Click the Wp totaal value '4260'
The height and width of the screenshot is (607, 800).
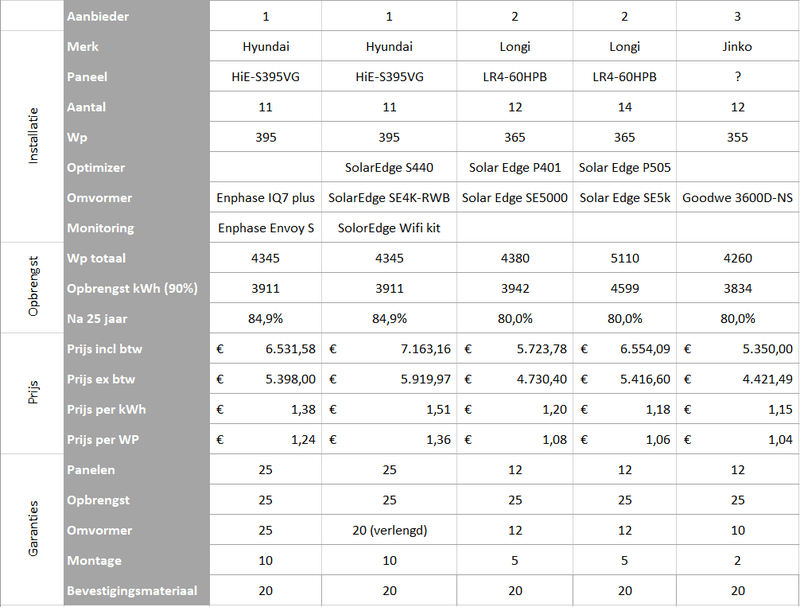coord(737,258)
